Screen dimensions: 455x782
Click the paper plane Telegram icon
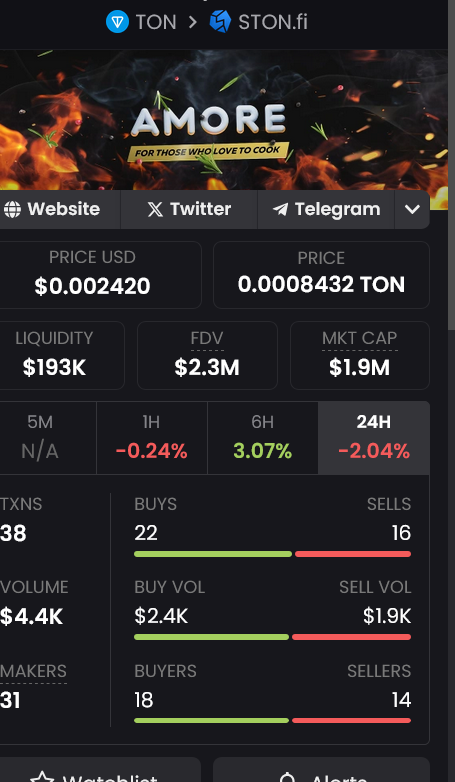point(280,209)
